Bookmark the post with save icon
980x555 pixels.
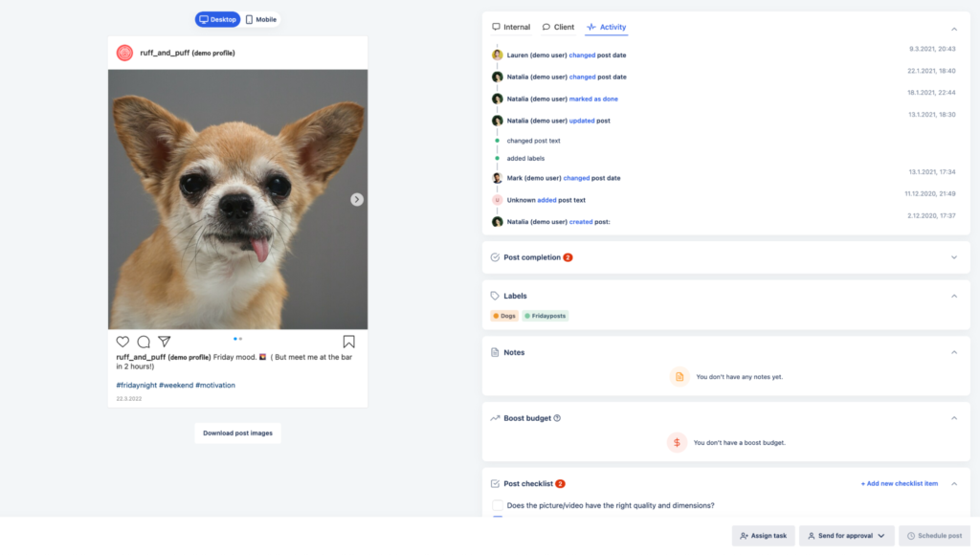click(348, 342)
